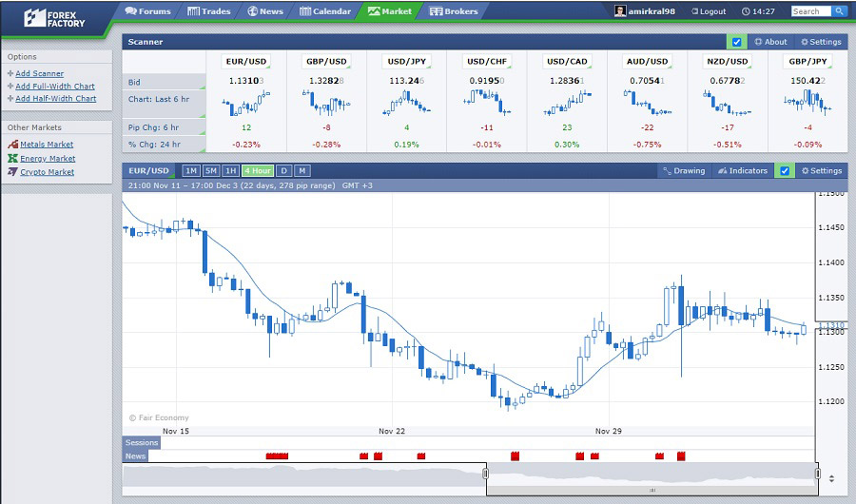The height and width of the screenshot is (504, 856).
Task: Go to the News tab
Action: click(x=265, y=10)
